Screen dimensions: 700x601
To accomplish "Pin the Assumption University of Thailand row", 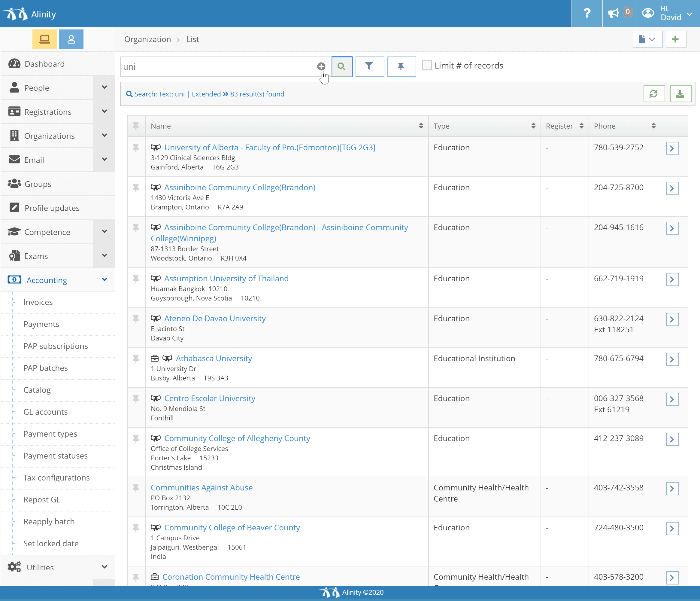I will [x=136, y=279].
